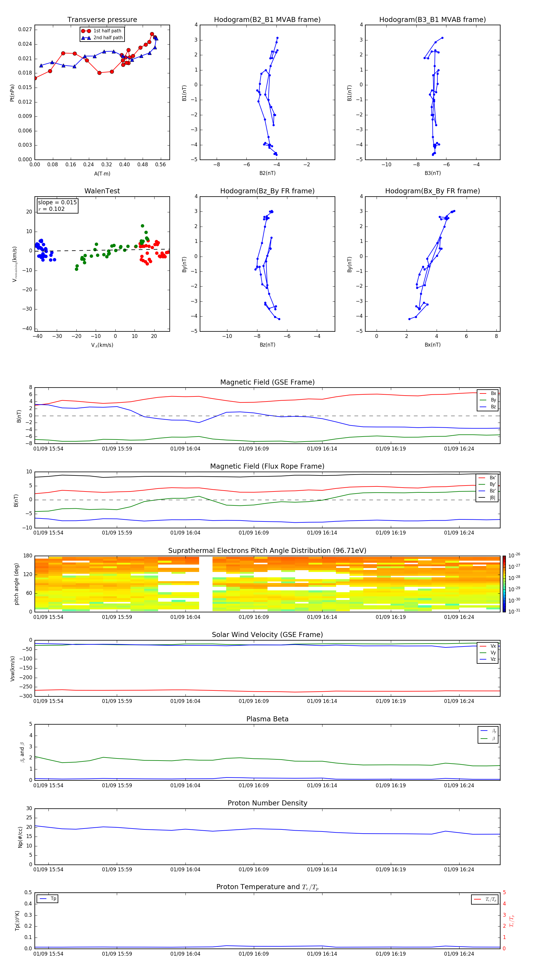Select the "|B|" legend entry
The image size is (535, 980).
point(487,498)
